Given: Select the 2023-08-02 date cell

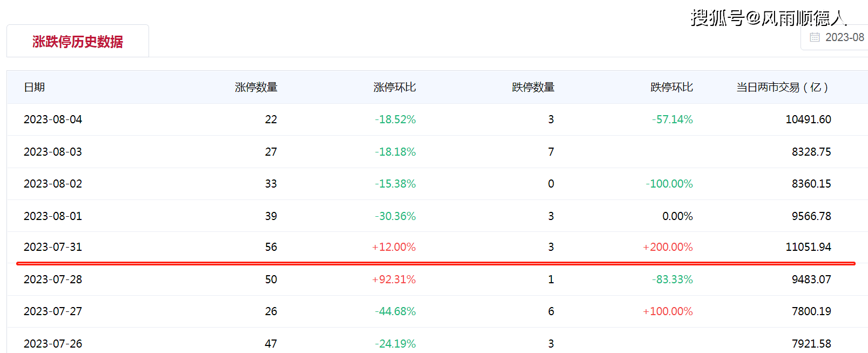Looking at the screenshot, I should (x=53, y=184).
